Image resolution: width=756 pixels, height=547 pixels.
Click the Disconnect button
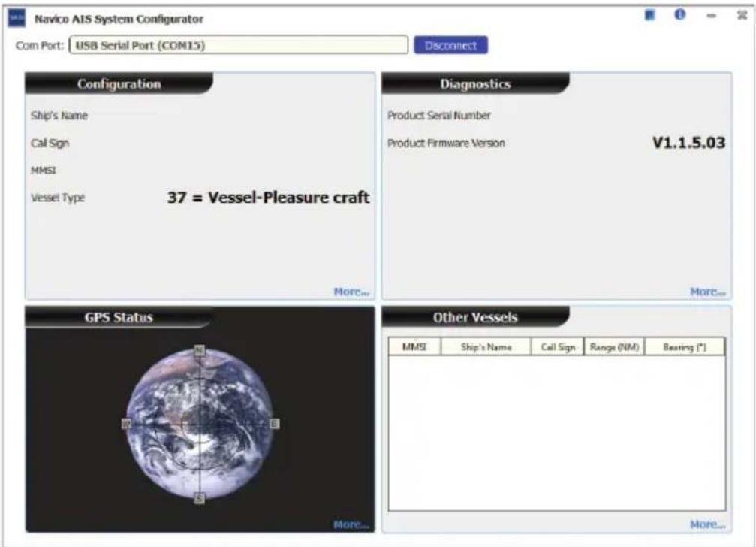[x=450, y=45]
